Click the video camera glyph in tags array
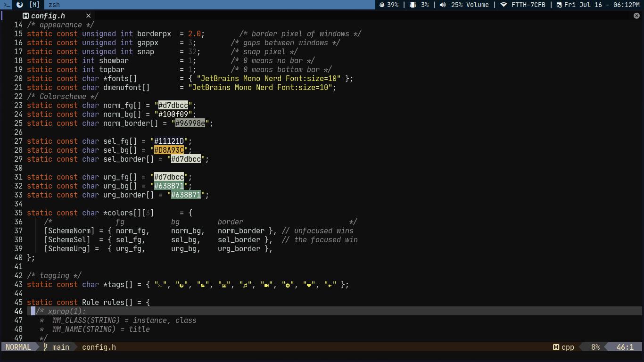This screenshot has height=362, width=644. click(x=266, y=285)
